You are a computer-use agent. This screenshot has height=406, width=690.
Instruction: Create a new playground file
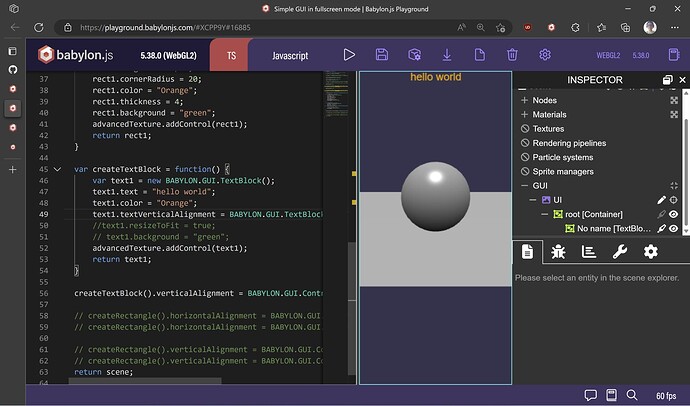coord(480,55)
